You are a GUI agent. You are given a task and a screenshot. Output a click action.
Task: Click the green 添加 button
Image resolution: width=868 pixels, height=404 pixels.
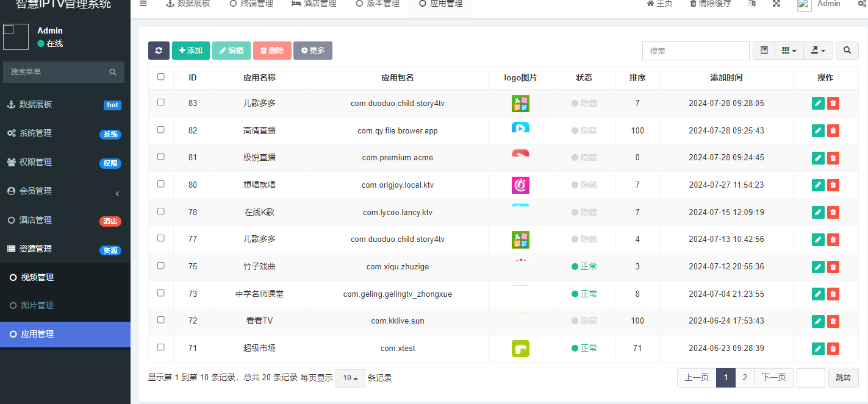(x=191, y=51)
